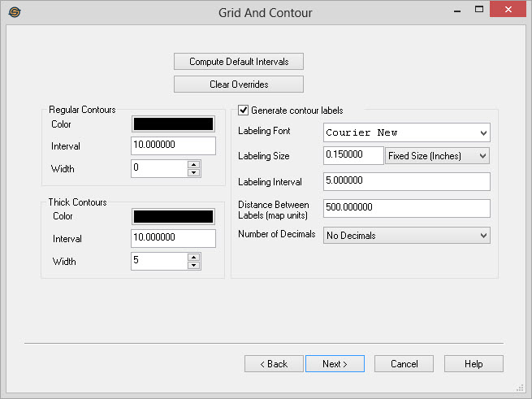Go to the Next wizard page

tap(335, 364)
